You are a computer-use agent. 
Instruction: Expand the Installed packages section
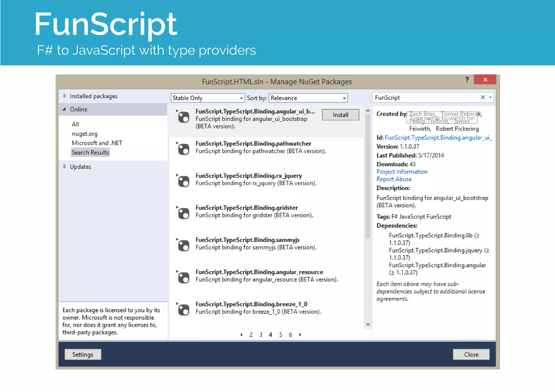tap(65, 96)
